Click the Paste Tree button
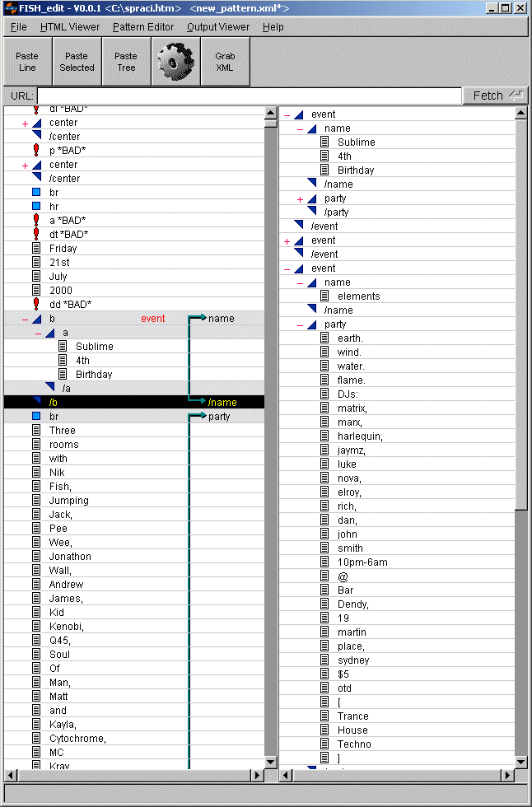The image size is (532, 807). click(126, 62)
